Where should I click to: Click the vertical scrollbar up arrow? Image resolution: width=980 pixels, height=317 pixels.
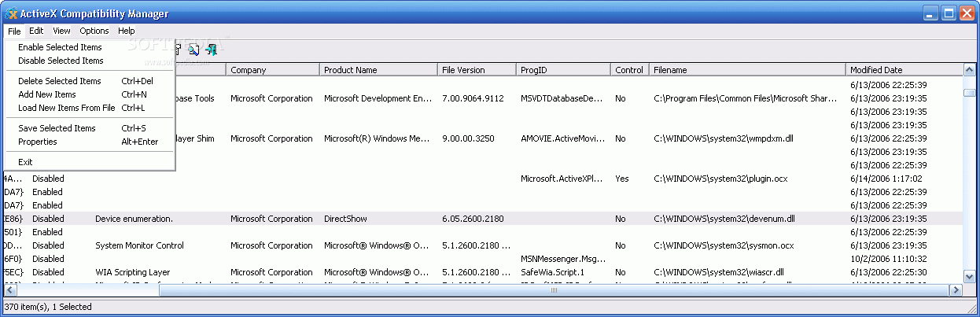(x=970, y=70)
